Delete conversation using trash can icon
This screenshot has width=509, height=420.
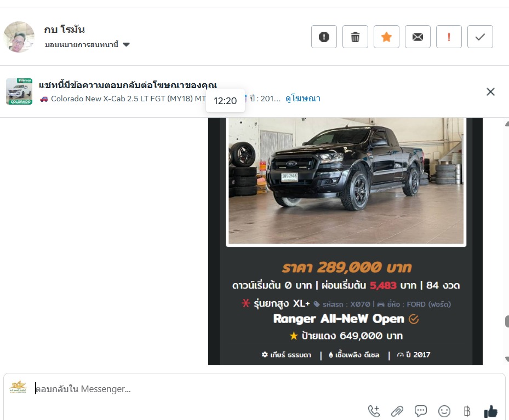[x=355, y=37]
